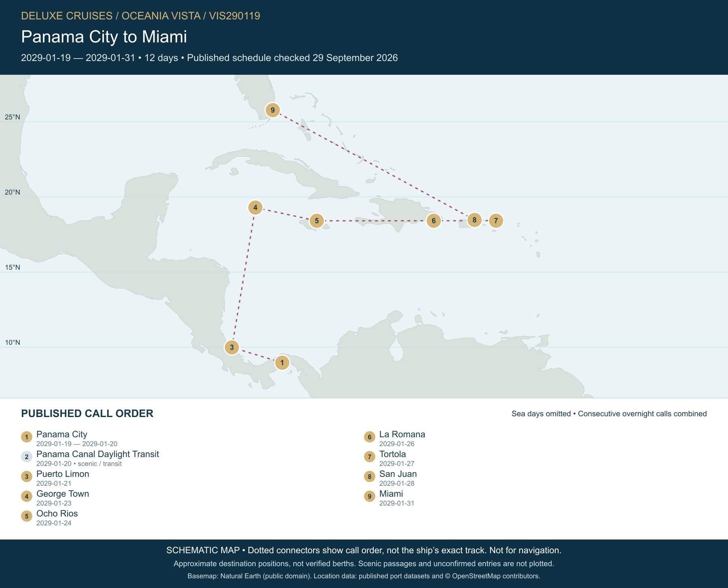The height and width of the screenshot is (588, 728).
Task: Click the scenic / transit date line
Action: pos(79,464)
